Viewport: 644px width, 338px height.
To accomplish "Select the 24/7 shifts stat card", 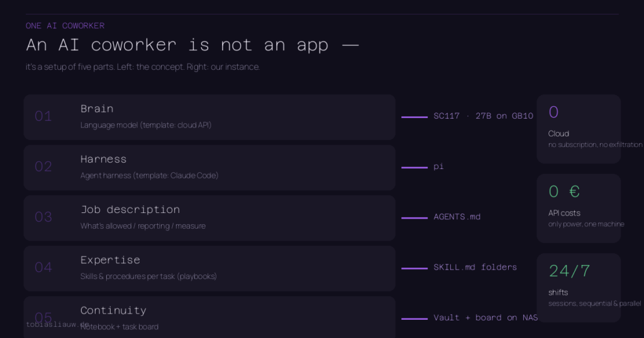I will point(579,288).
